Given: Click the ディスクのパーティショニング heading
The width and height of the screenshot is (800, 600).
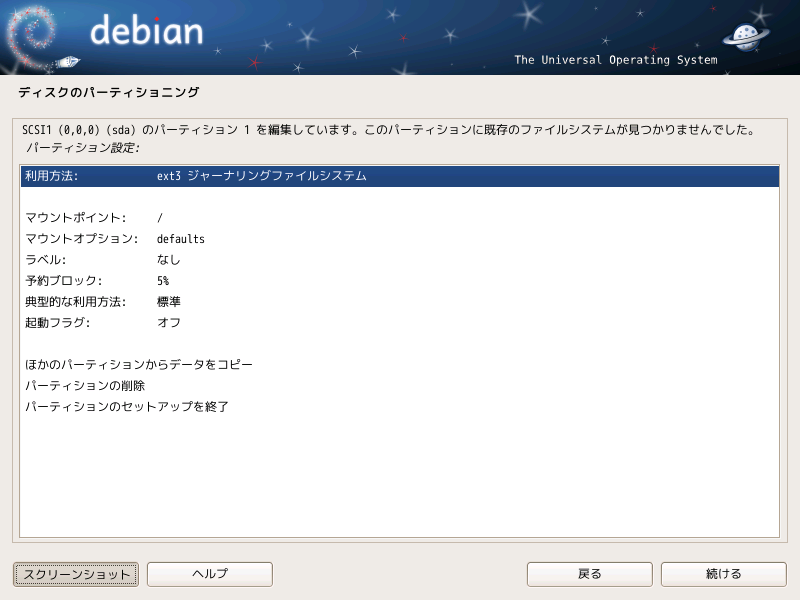Looking at the screenshot, I should 109,92.
